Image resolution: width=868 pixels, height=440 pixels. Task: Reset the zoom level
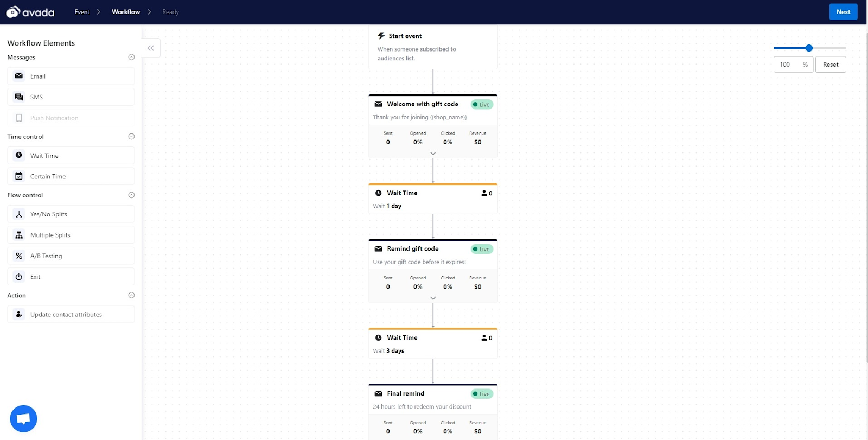(831, 65)
